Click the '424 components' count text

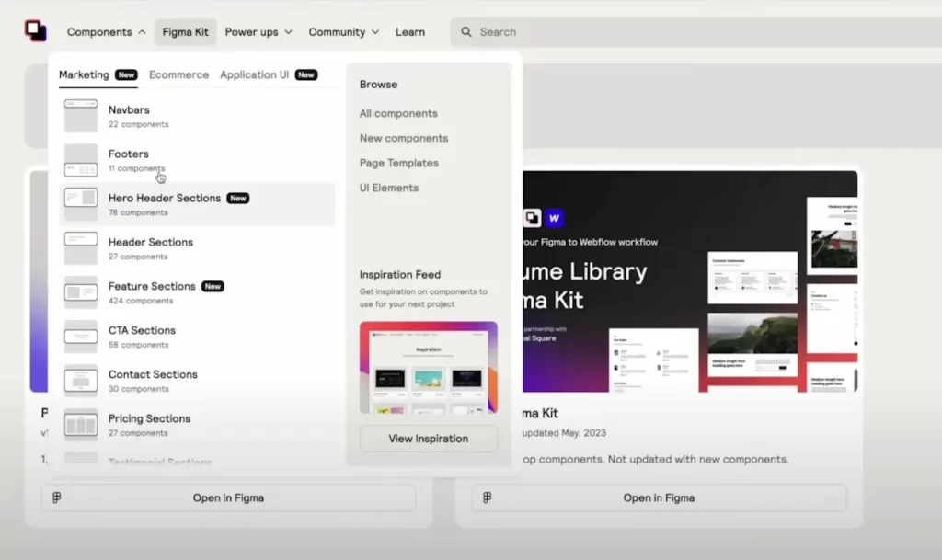pyautogui.click(x=141, y=301)
